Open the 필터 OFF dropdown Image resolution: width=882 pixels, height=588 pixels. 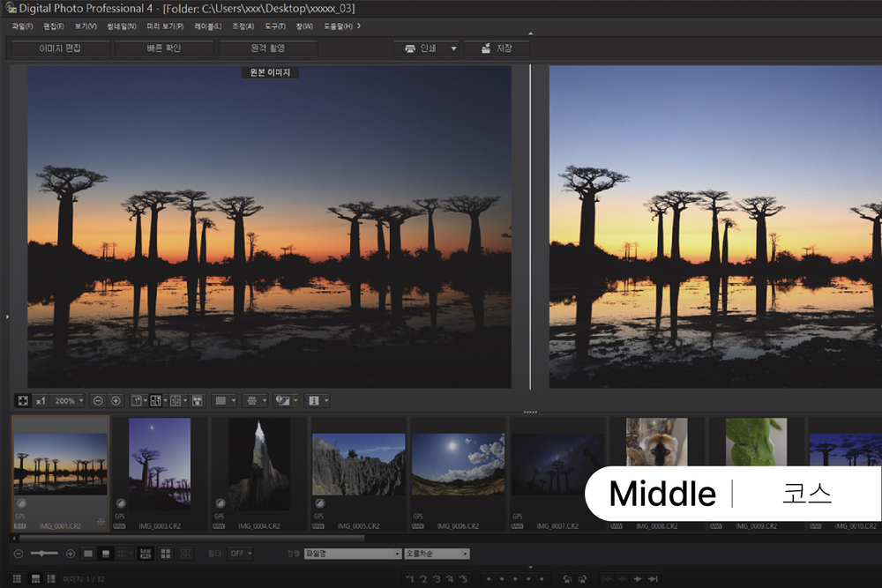point(241,554)
